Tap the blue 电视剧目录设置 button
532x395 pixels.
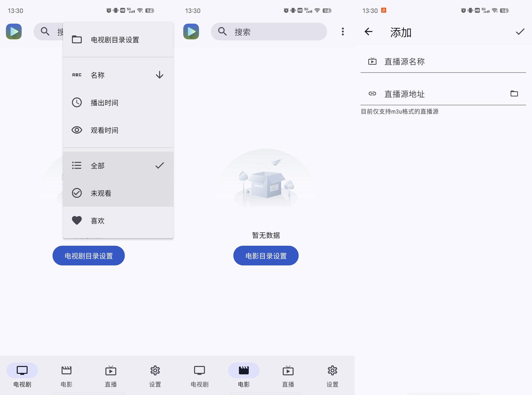pyautogui.click(x=89, y=256)
